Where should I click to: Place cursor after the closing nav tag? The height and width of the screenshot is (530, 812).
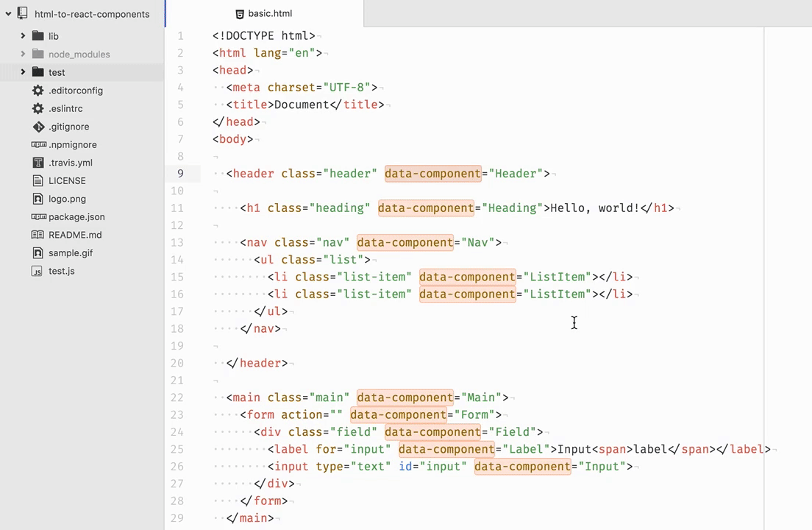tap(282, 328)
